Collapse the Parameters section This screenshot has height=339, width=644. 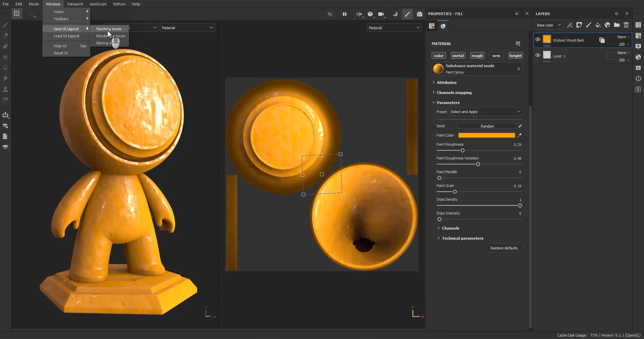[448, 103]
